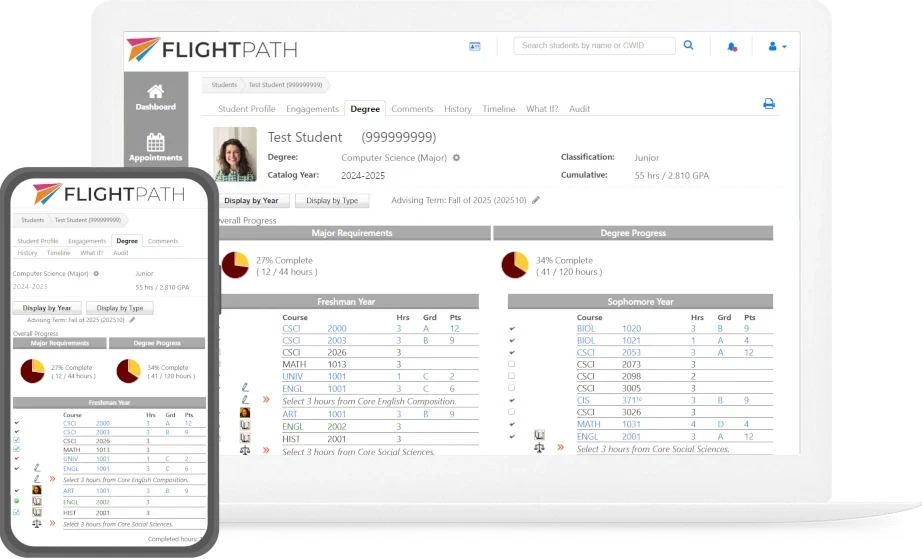Screen dimensions: 922x559
Task: Click Major Requirements pie chart on laptop
Action: click(x=235, y=265)
